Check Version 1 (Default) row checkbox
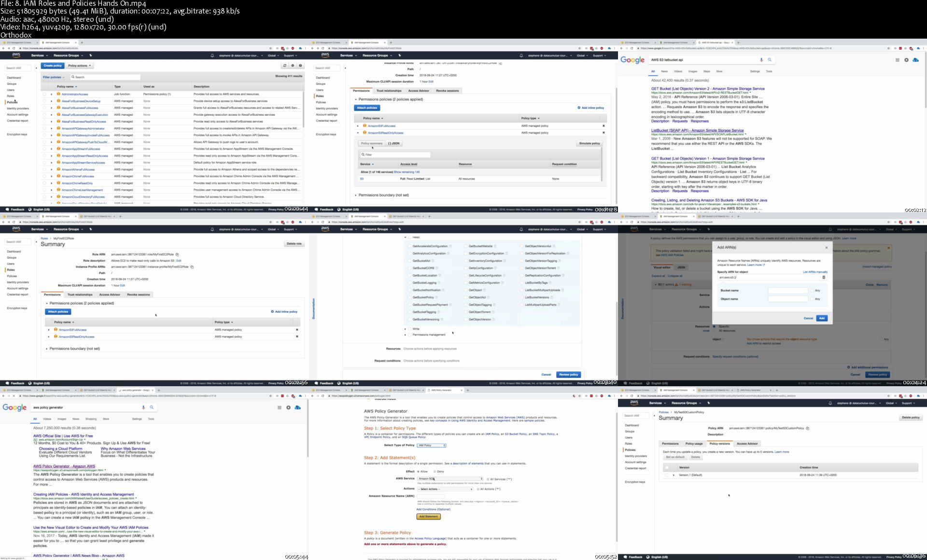Viewport: 927px width, 560px height. click(x=667, y=475)
